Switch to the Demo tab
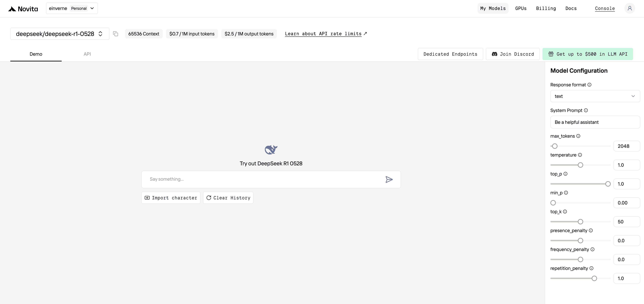644x304 pixels. coord(36,54)
